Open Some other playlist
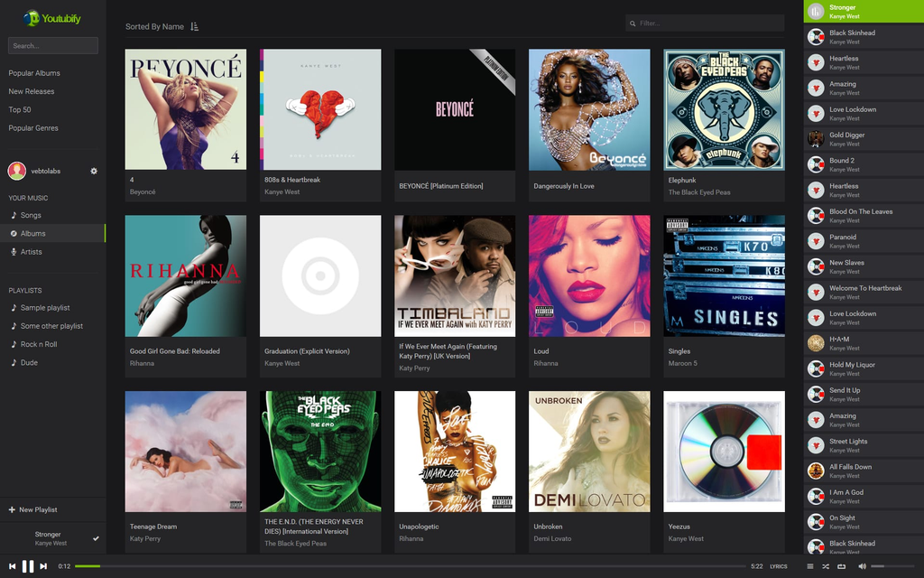The width and height of the screenshot is (924, 578). click(53, 326)
